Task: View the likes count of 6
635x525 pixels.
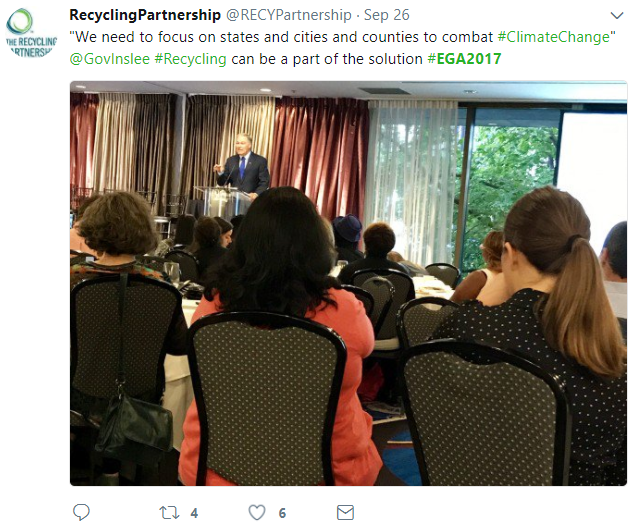Action: click(282, 513)
